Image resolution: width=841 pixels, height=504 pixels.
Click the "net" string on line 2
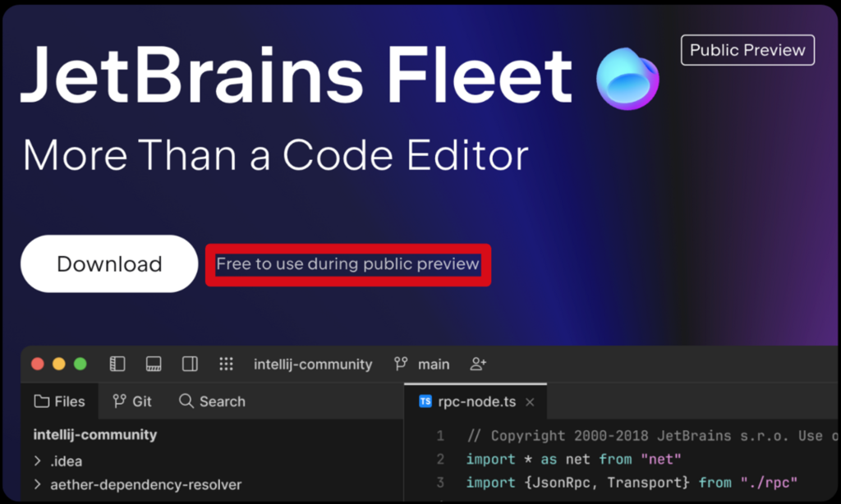[x=661, y=460]
